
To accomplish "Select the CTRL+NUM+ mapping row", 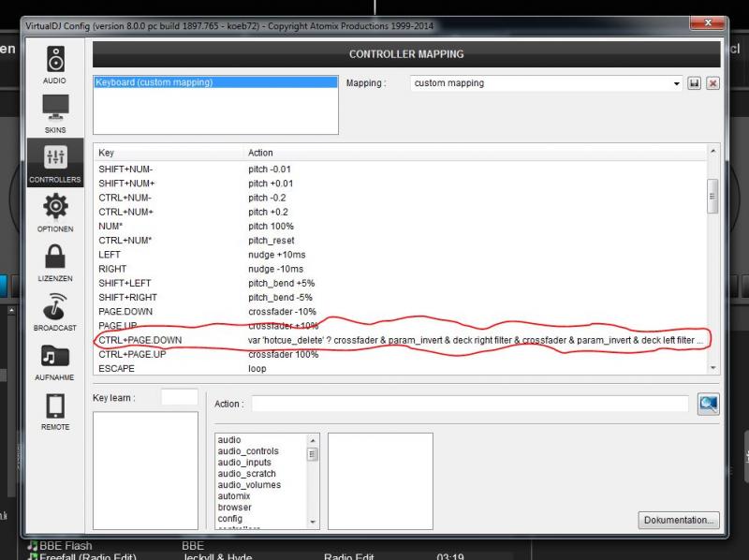I will (x=401, y=213).
